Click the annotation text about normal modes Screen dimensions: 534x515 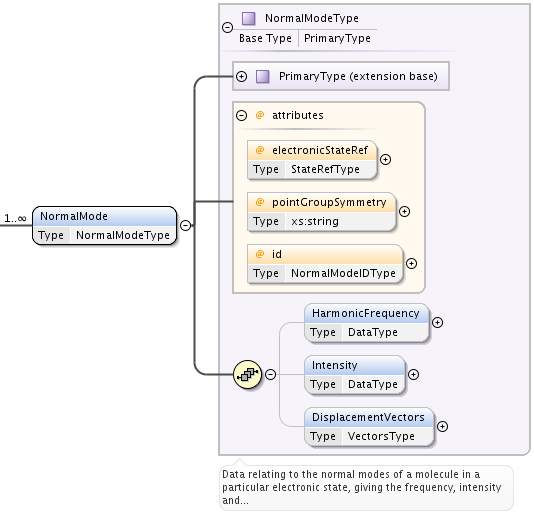tap(361, 487)
